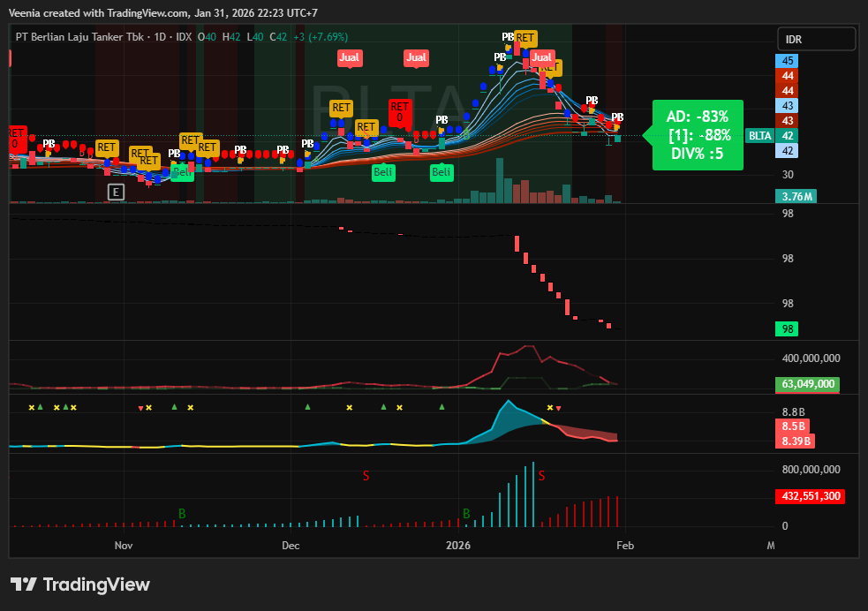Click the green AD -83% info box

coord(698,135)
